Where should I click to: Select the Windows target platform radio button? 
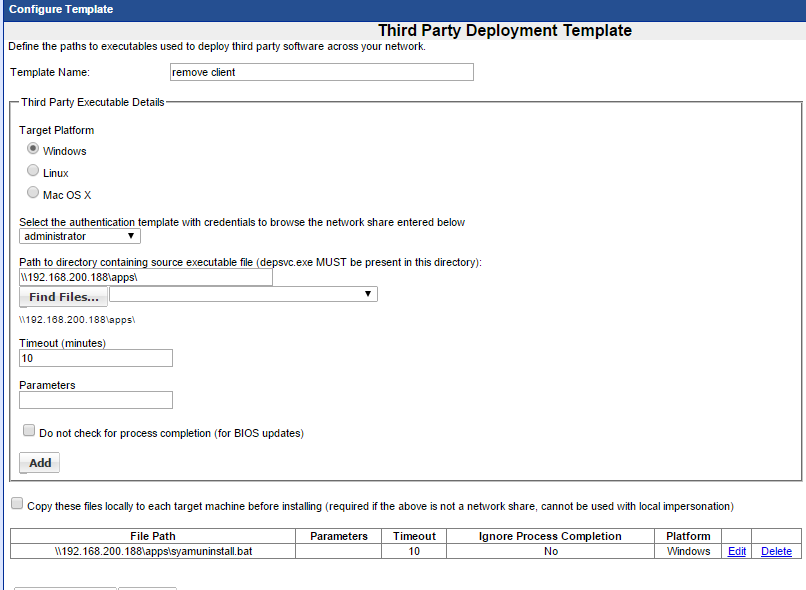pos(33,149)
